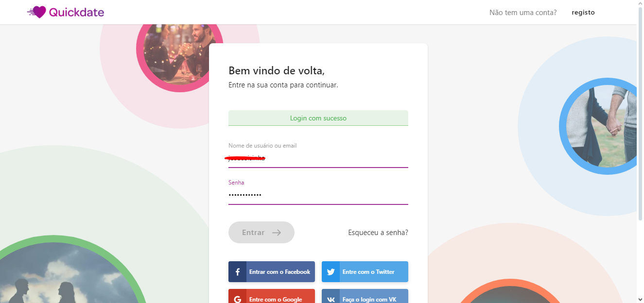Click the VK logo icon
Image resolution: width=644 pixels, height=303 pixels.
point(331,299)
